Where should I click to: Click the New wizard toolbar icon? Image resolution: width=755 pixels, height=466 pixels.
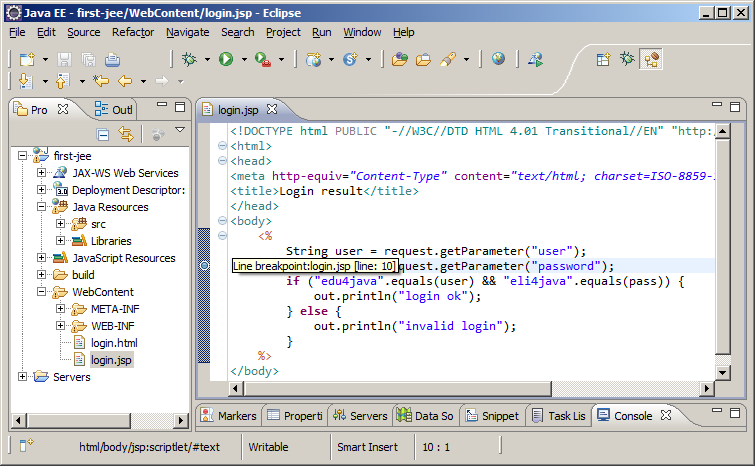click(27, 60)
